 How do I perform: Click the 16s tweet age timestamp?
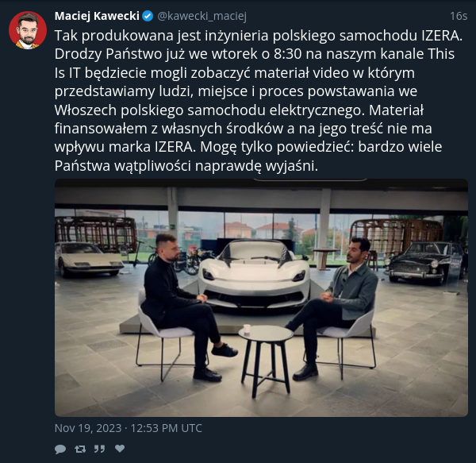[458, 16]
